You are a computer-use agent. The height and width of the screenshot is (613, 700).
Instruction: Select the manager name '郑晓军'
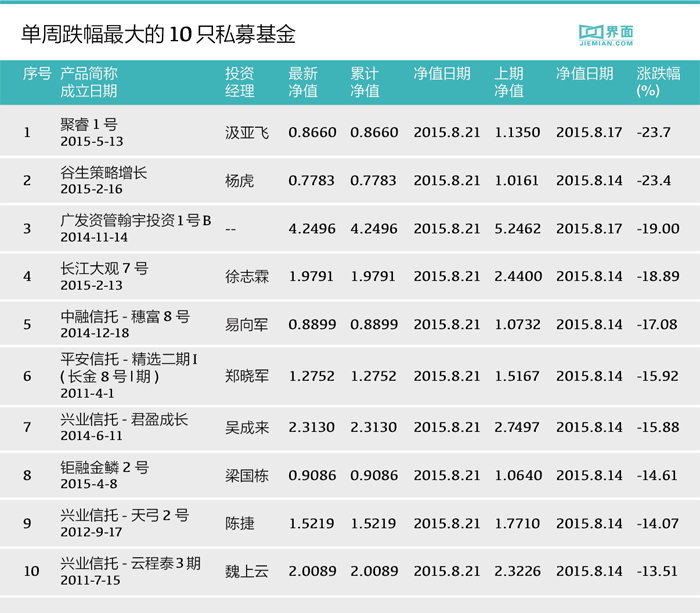click(247, 376)
